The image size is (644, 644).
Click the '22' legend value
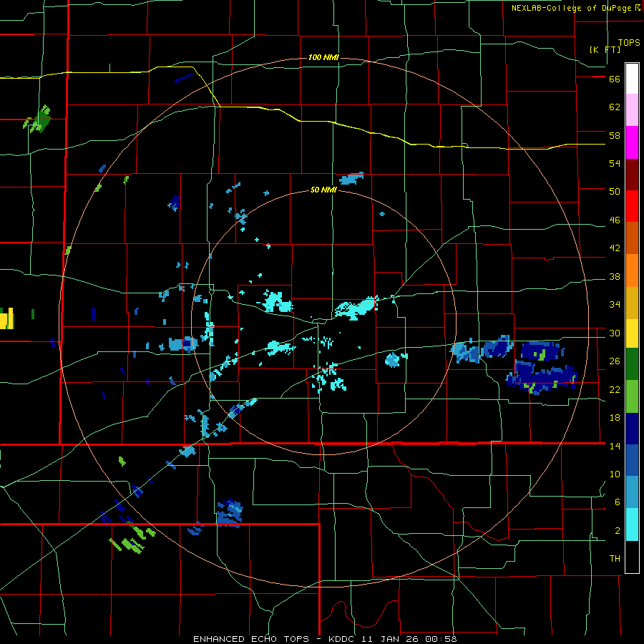coord(615,389)
